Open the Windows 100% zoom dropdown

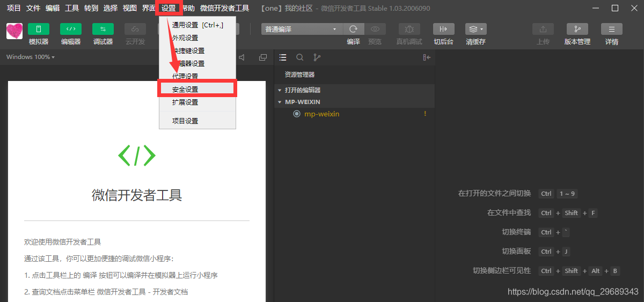(31, 57)
